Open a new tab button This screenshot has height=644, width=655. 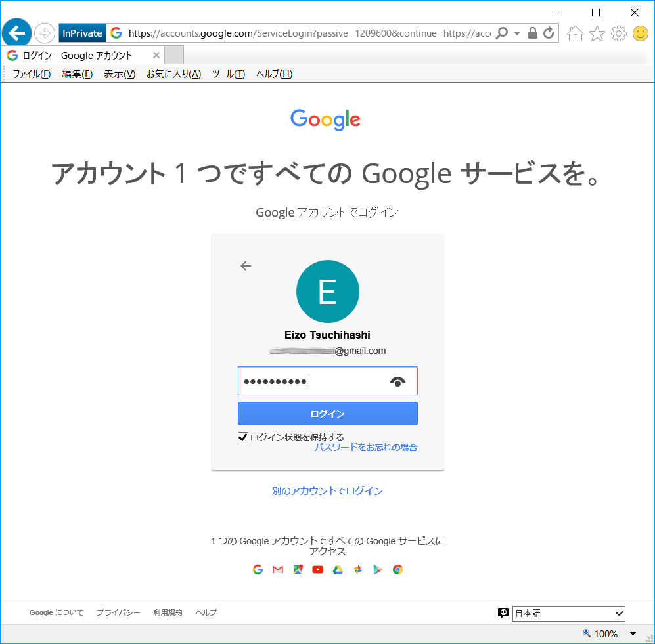pos(174,55)
